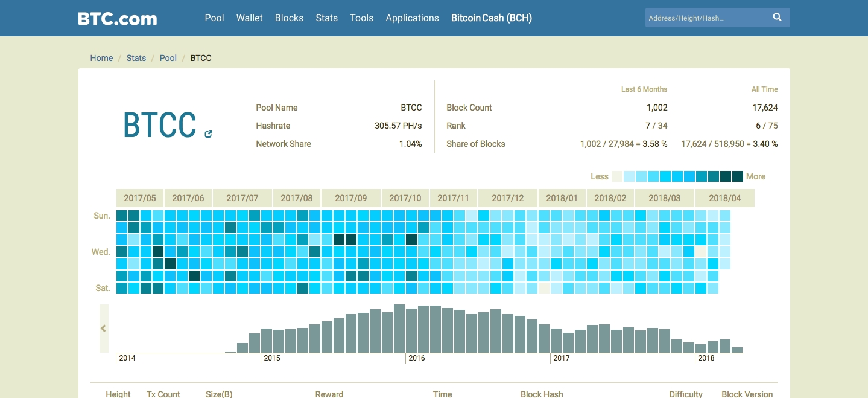
Task: Click the share value 17,624 / 518,950 = 3.40 %
Action: pos(729,144)
